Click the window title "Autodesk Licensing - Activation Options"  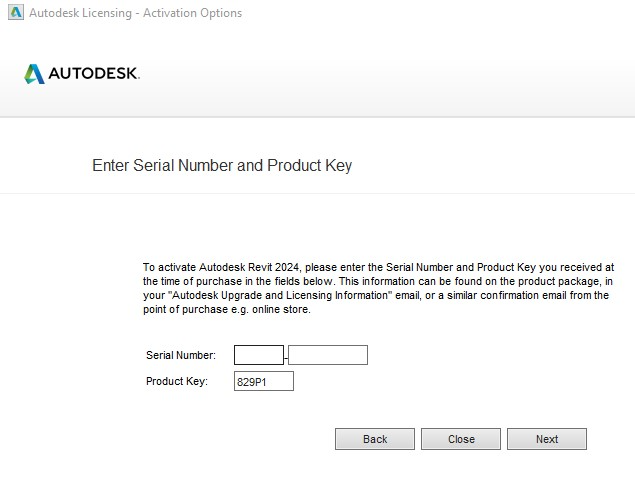point(135,13)
